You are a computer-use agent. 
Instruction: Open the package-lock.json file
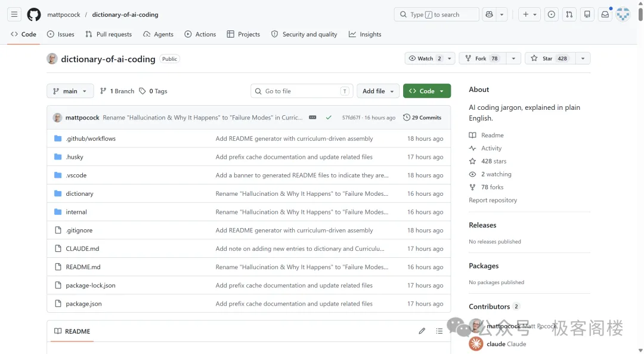click(91, 285)
